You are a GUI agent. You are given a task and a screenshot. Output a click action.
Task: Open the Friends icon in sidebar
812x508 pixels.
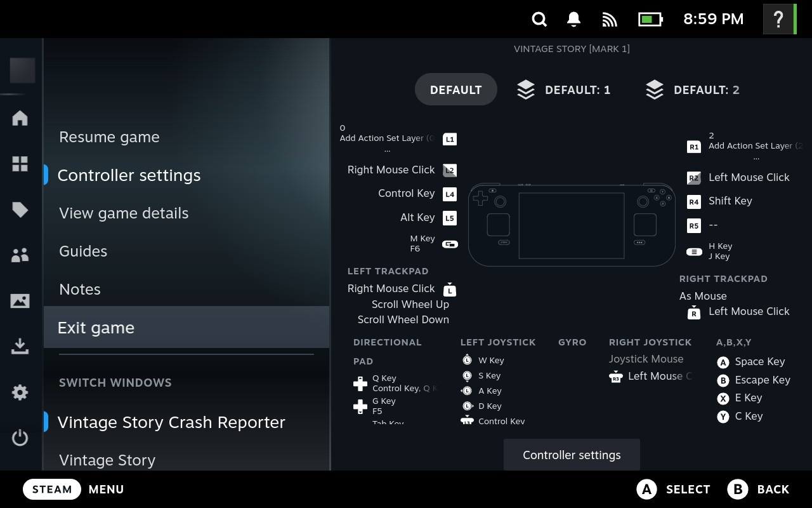[20, 255]
